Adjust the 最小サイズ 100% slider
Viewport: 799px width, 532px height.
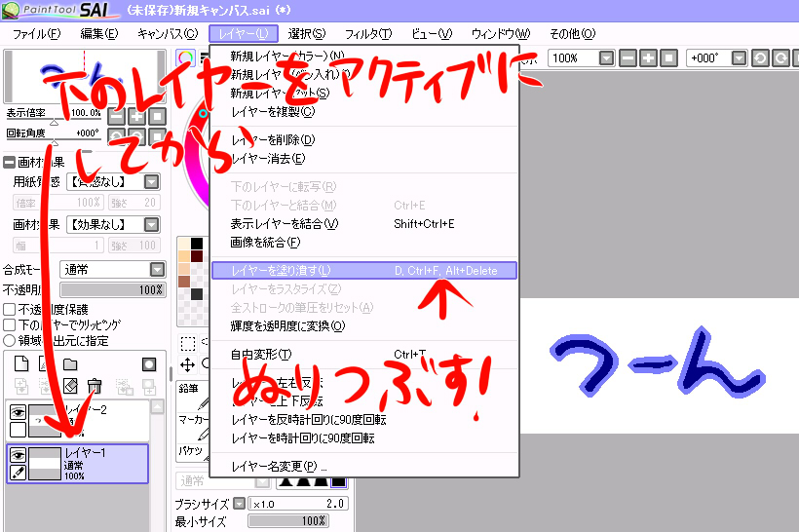[x=288, y=520]
